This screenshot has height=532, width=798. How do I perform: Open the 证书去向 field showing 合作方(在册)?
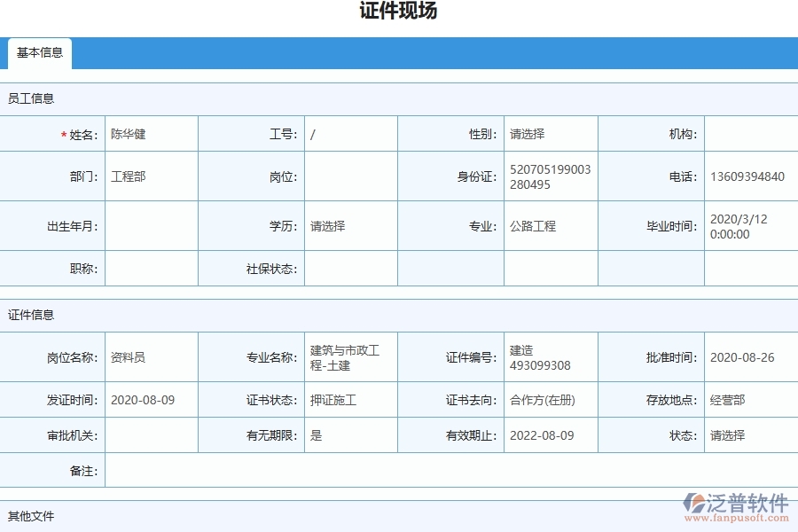click(x=550, y=400)
